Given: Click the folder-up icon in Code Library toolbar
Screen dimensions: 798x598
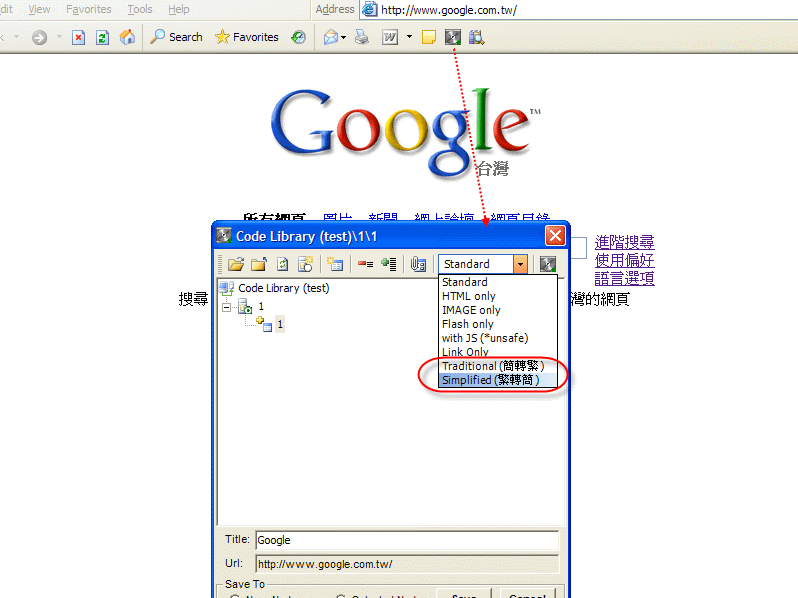Looking at the screenshot, I should point(259,264).
